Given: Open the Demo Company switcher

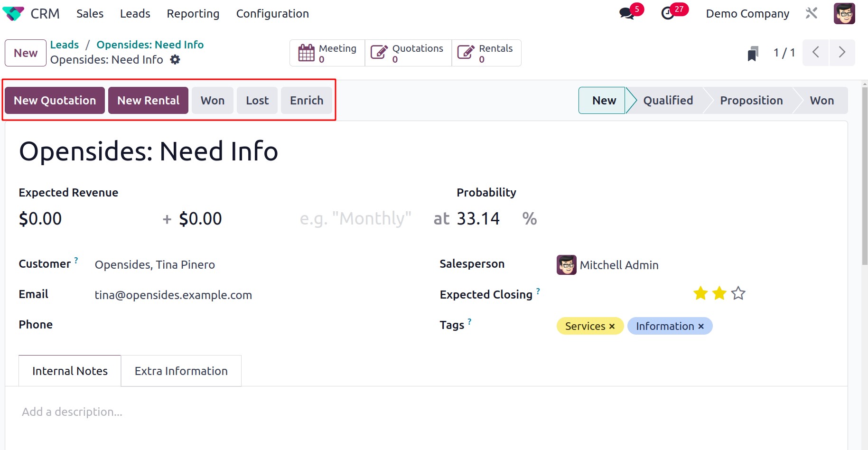Looking at the screenshot, I should [x=747, y=14].
